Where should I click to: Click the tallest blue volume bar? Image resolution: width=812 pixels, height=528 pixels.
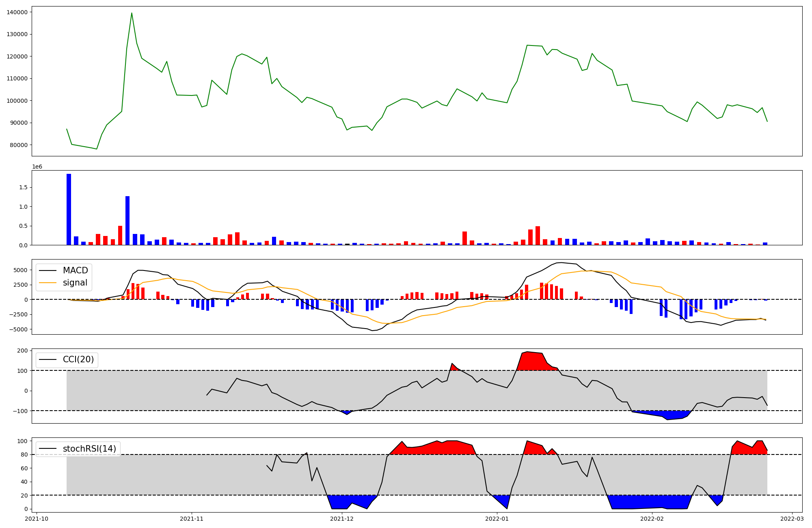69,209
